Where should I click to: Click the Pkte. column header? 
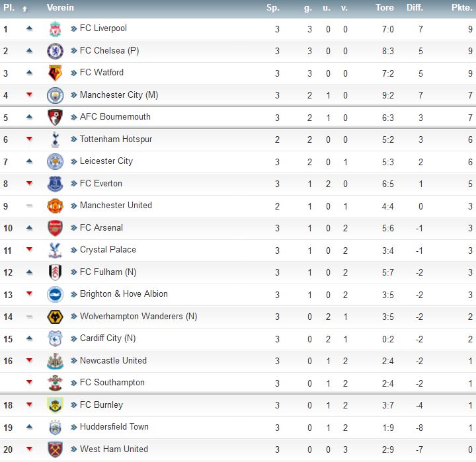(461, 7)
